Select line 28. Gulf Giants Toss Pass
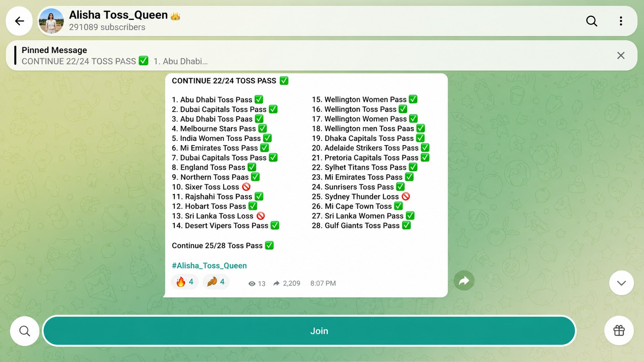Screen dimensions: 644x362 [361, 225]
